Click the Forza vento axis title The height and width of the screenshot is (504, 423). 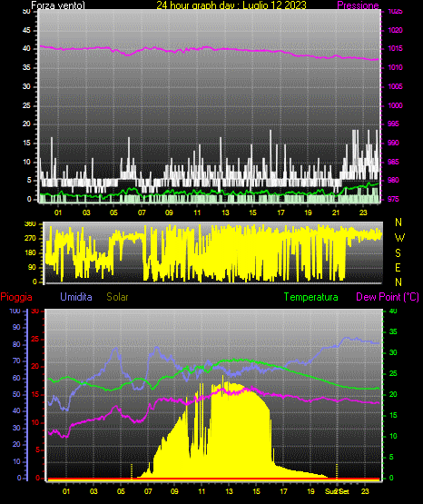pos(58,5)
